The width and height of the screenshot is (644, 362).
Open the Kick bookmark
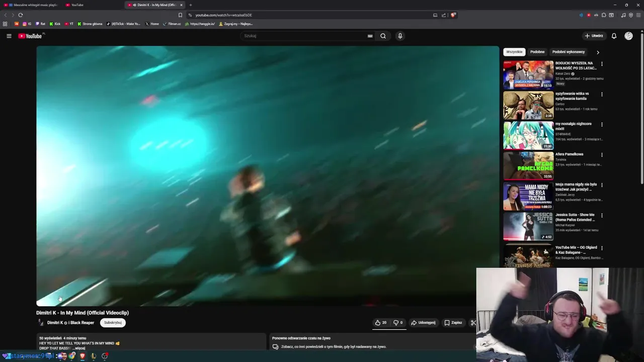coord(55,24)
